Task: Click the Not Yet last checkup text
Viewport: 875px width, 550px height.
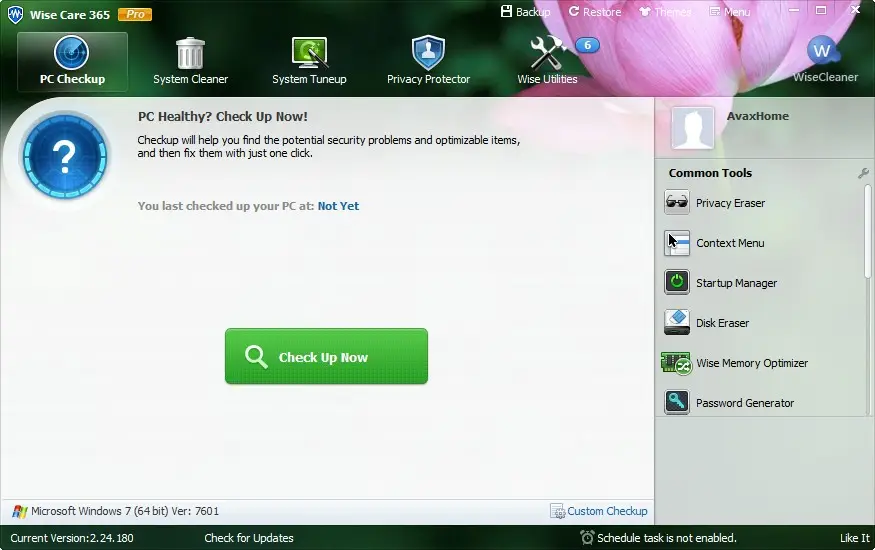Action: (338, 206)
